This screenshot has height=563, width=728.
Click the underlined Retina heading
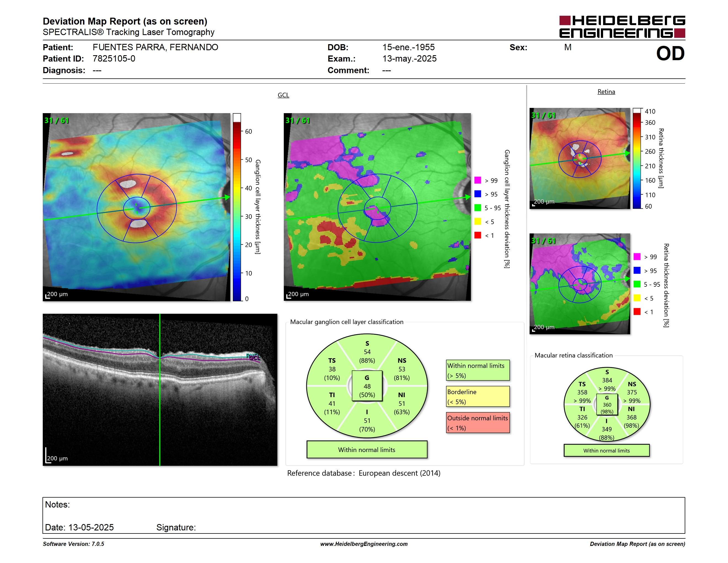pyautogui.click(x=606, y=92)
